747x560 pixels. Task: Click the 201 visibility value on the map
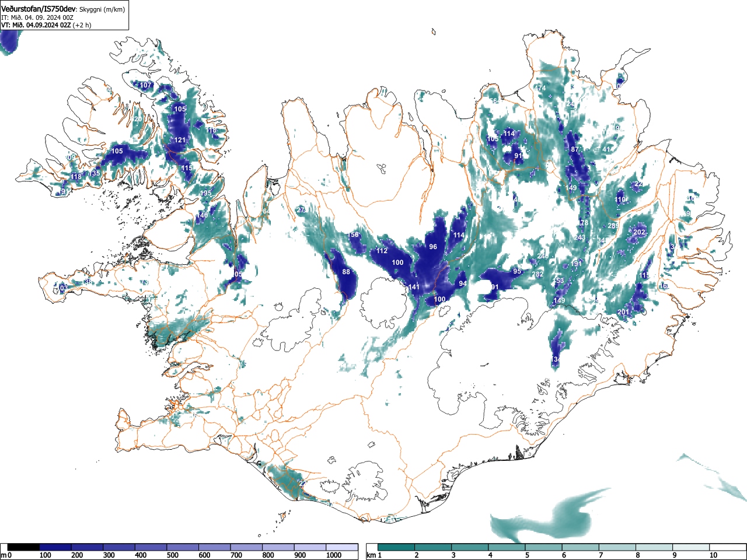pyautogui.click(x=623, y=313)
